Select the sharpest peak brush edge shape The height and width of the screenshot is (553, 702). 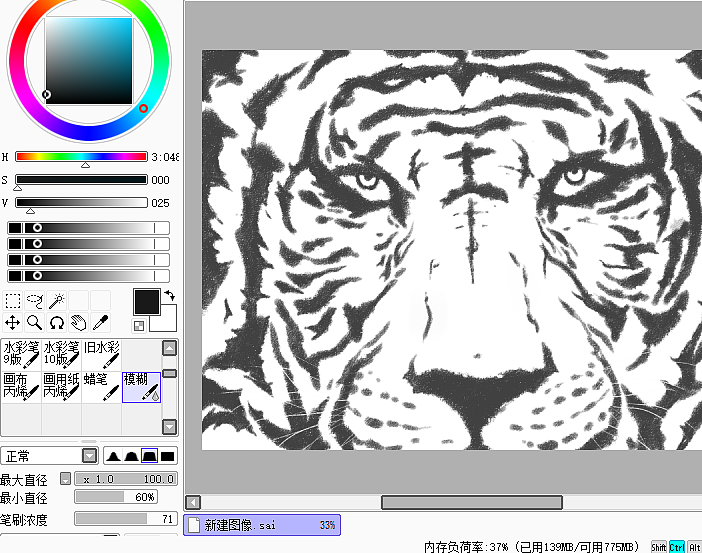click(113, 456)
